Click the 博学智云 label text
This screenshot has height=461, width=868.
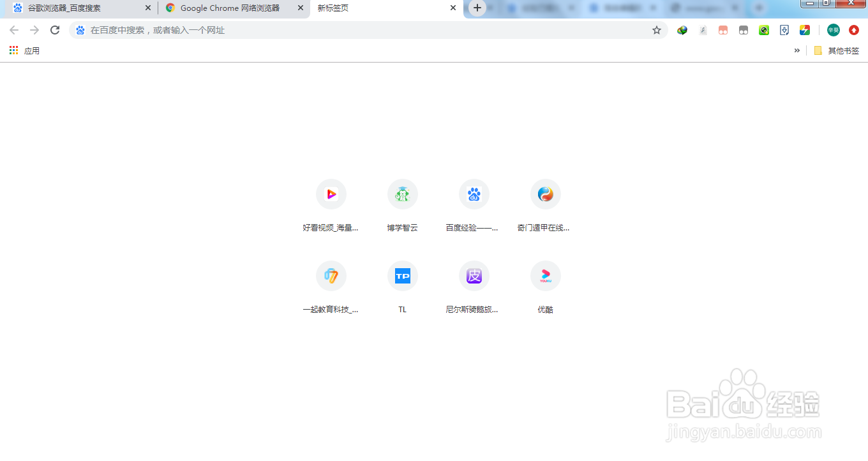pyautogui.click(x=403, y=227)
